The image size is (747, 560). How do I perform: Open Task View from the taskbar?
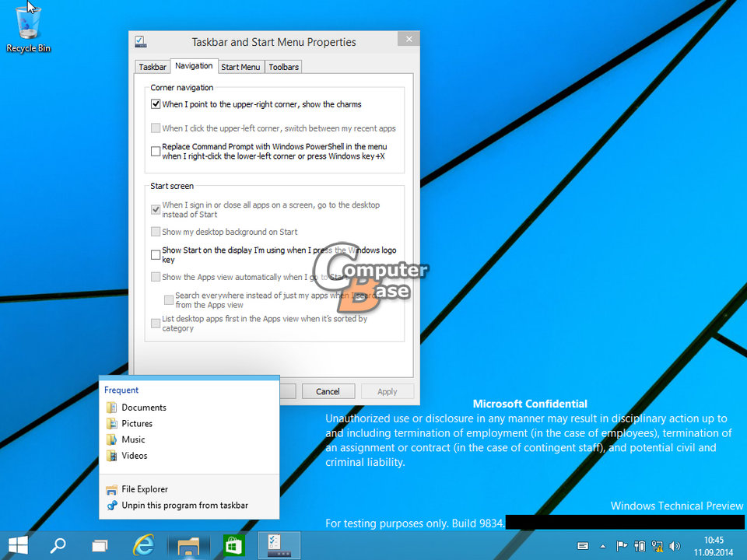click(x=100, y=544)
